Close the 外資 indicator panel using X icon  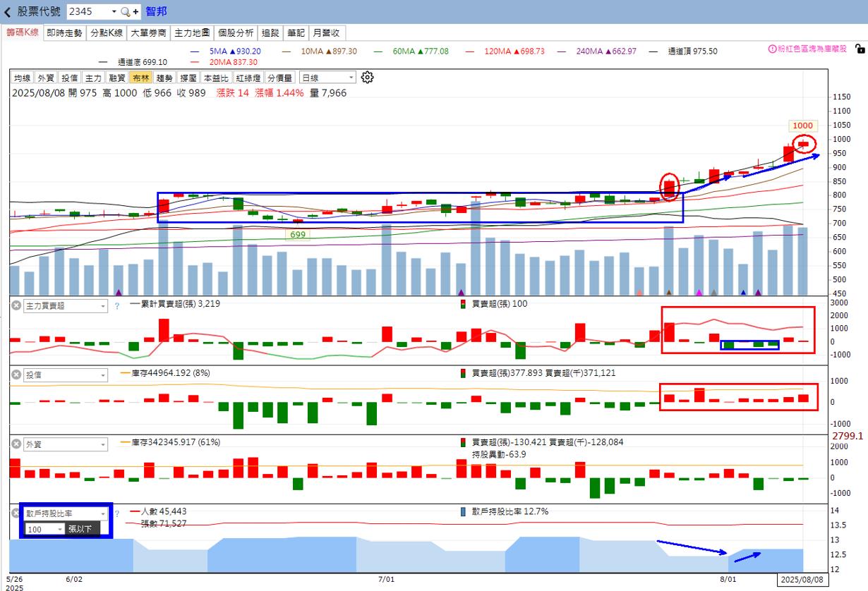pos(16,444)
